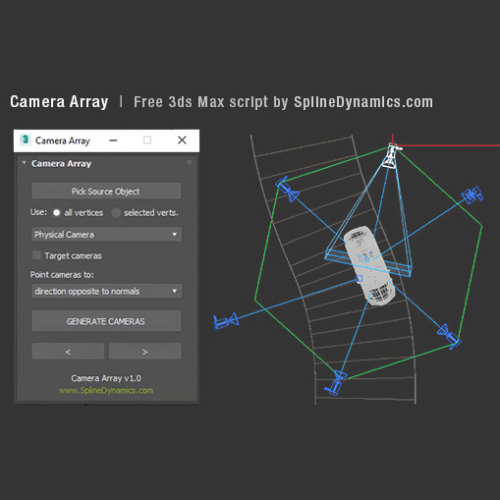This screenshot has width=500, height=500.
Task: Click the Pick Source Object button
Action: (x=106, y=191)
